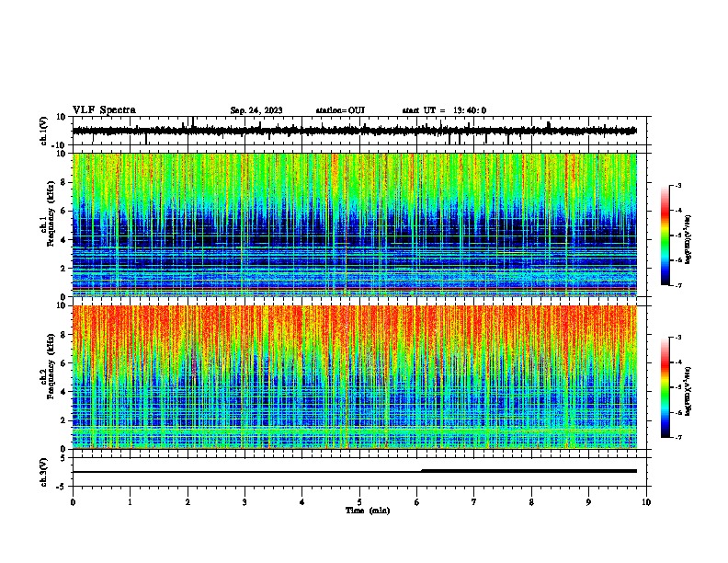Select the date text "Sep. 24, 2023"
This screenshot has width=728, height=563.
click(256, 110)
